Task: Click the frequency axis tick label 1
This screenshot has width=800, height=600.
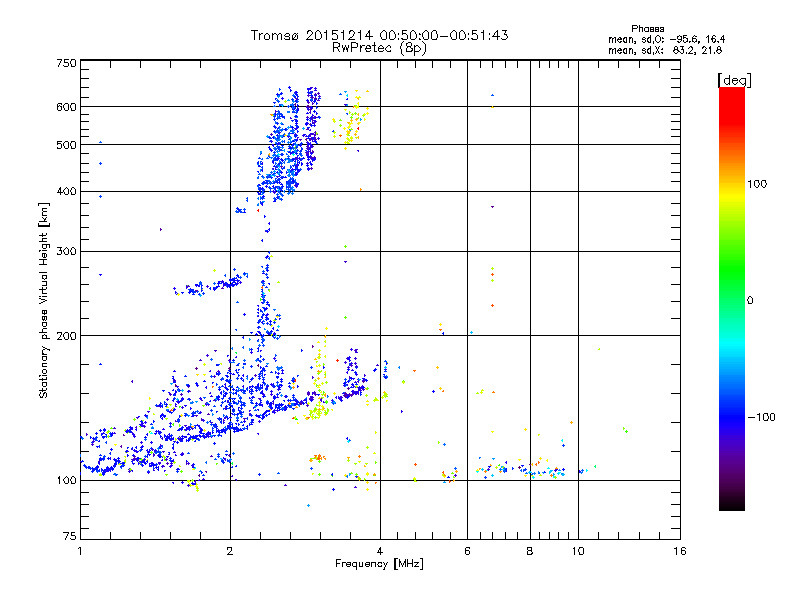Action: [x=80, y=551]
